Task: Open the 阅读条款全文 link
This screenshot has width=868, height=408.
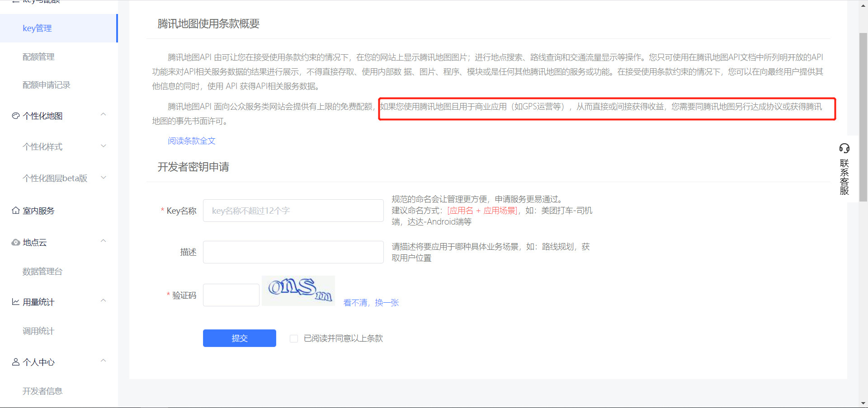Action: click(x=192, y=141)
